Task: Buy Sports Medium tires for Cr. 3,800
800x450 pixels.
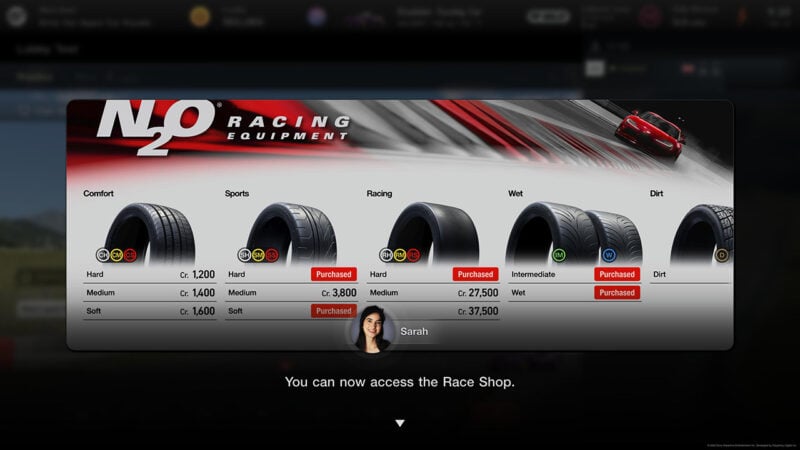Action: pos(291,293)
